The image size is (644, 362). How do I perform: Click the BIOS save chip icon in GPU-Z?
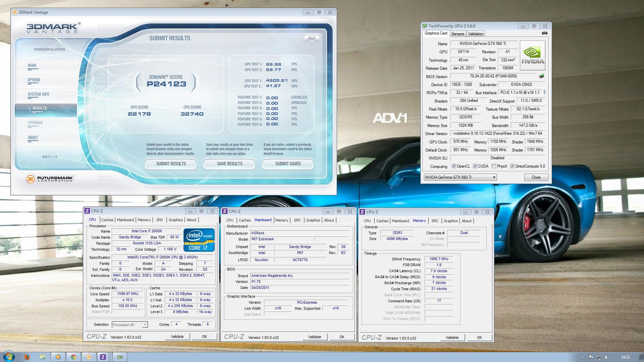pyautogui.click(x=541, y=76)
